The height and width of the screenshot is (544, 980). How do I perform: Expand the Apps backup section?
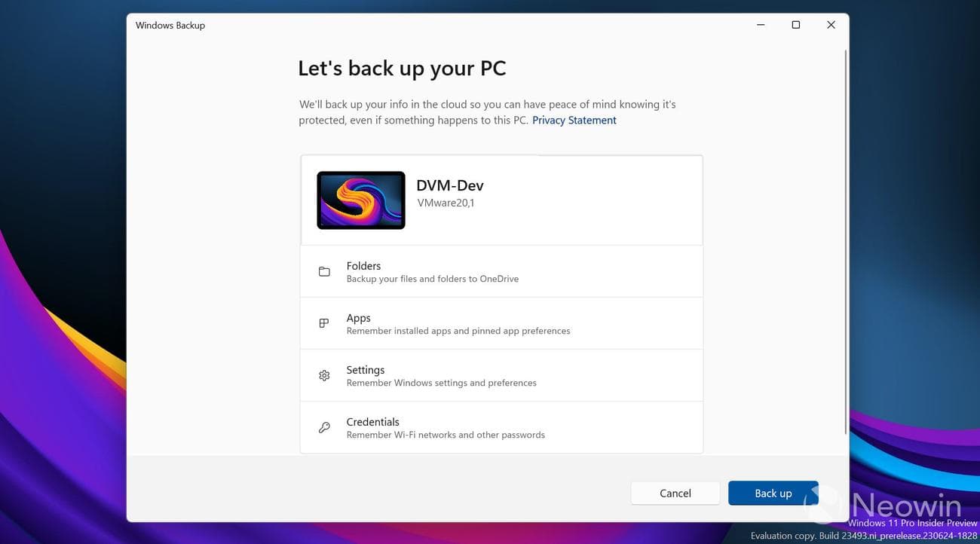501,323
